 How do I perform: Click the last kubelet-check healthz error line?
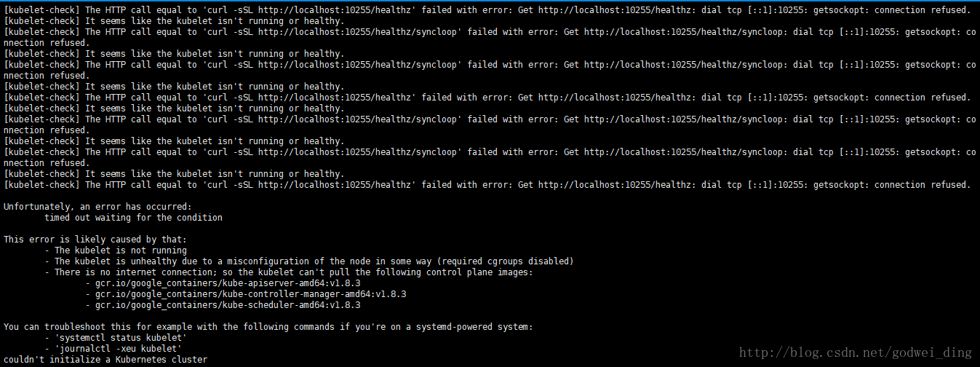487,185
